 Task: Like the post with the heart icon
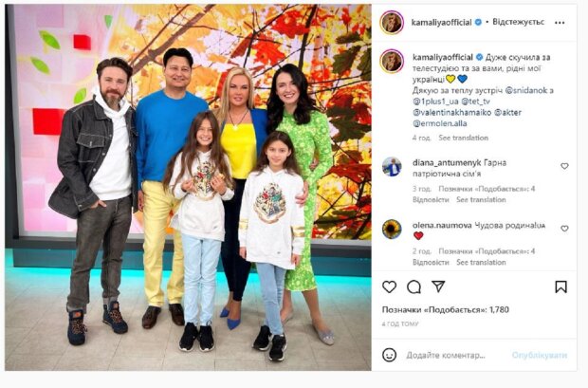coord(389,287)
